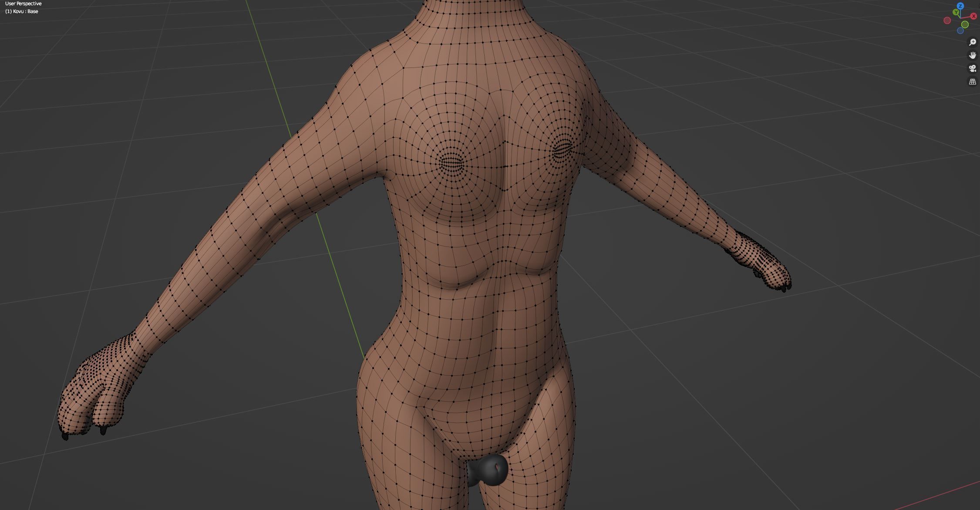This screenshot has height=510, width=980.
Task: Click the Kovu : Base object label
Action: (x=22, y=11)
